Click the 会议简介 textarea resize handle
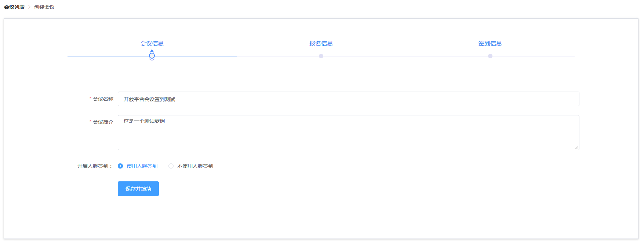Image resolution: width=644 pixels, height=244 pixels. click(x=576, y=148)
